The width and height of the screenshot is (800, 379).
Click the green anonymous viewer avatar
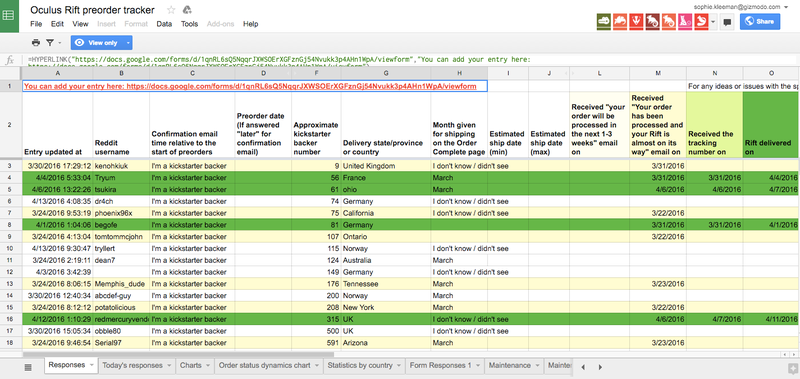[x=604, y=21]
